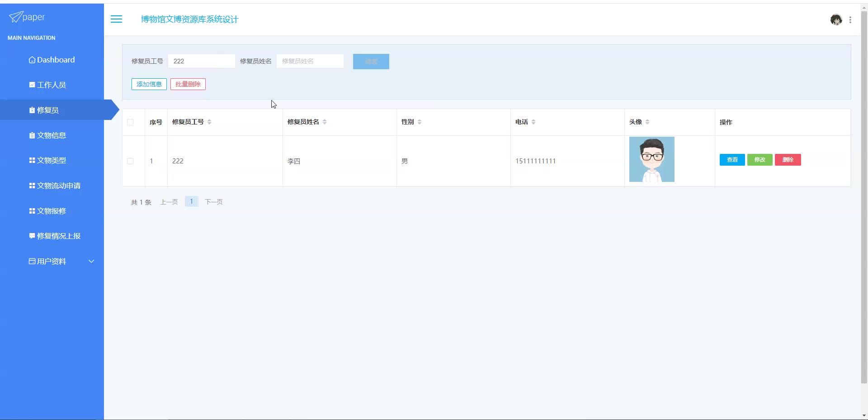This screenshot has width=868, height=420.
Task: Click the 序号 column header
Action: coord(156,122)
